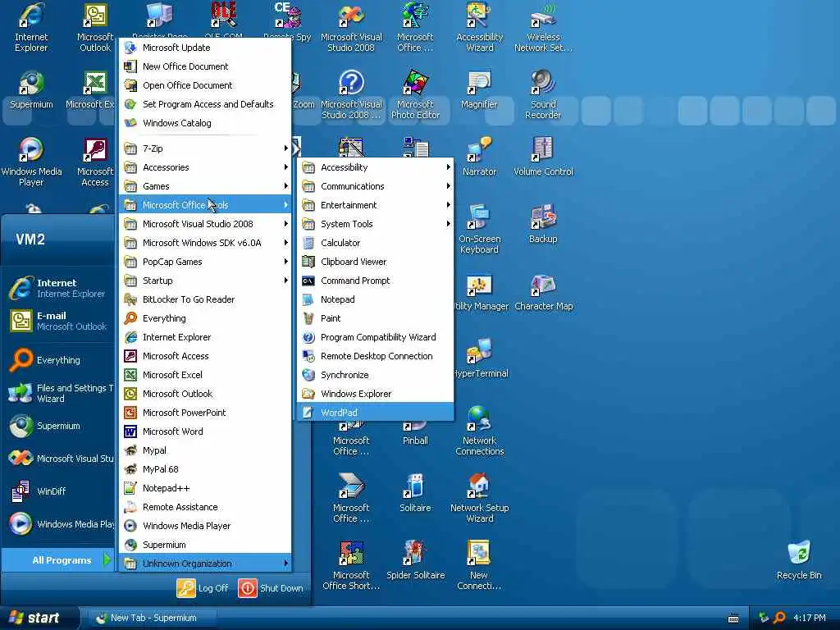Screen dimensions: 840x630
Task: Expand Microsoft Visual Studio 2008 folder
Action: point(205,224)
